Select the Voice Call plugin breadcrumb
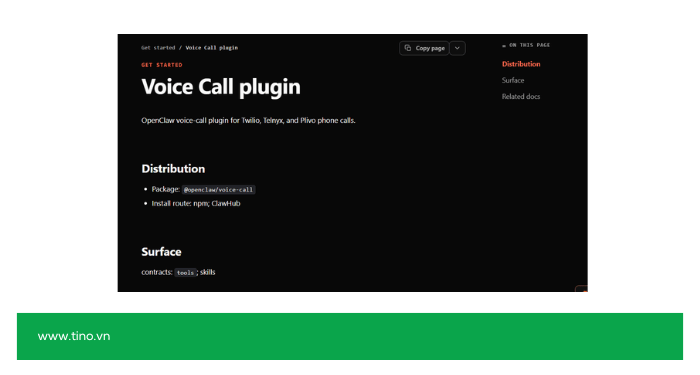The width and height of the screenshot is (700, 375). point(212,48)
